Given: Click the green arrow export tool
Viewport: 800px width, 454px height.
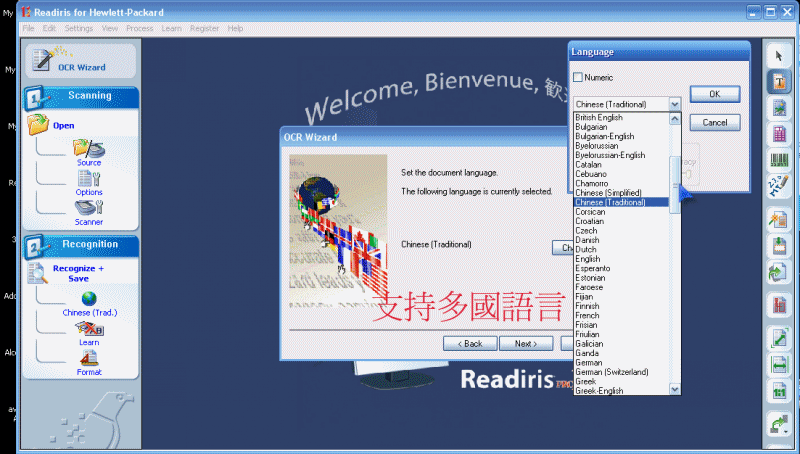Looking at the screenshot, I should tap(779, 424).
